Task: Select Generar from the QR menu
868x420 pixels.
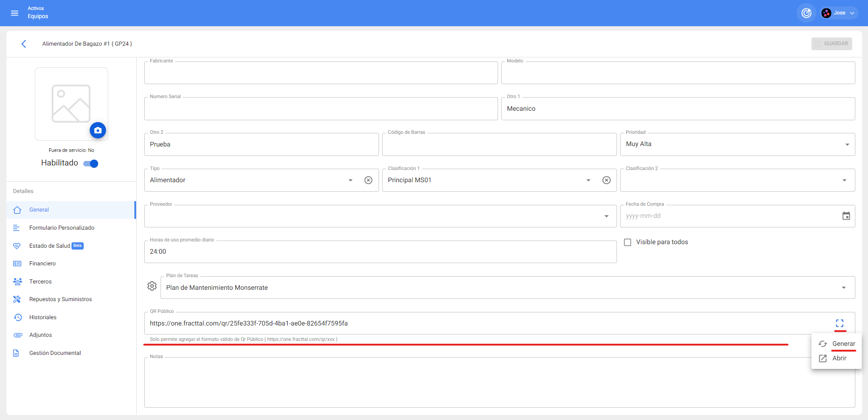Action: coord(843,344)
